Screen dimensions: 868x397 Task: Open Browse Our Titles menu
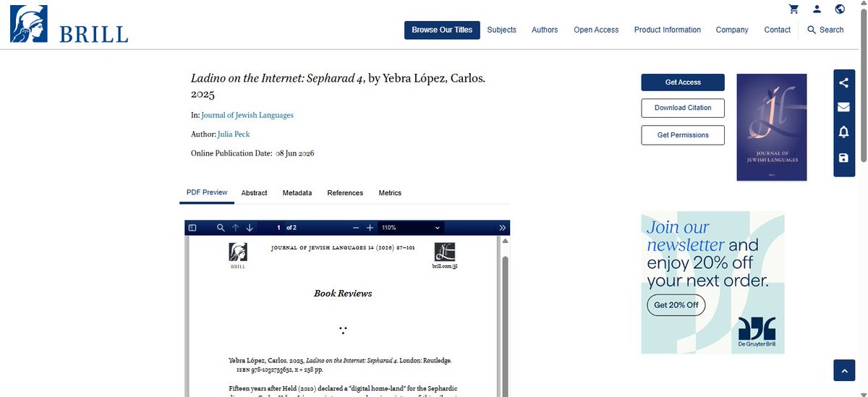click(x=442, y=30)
